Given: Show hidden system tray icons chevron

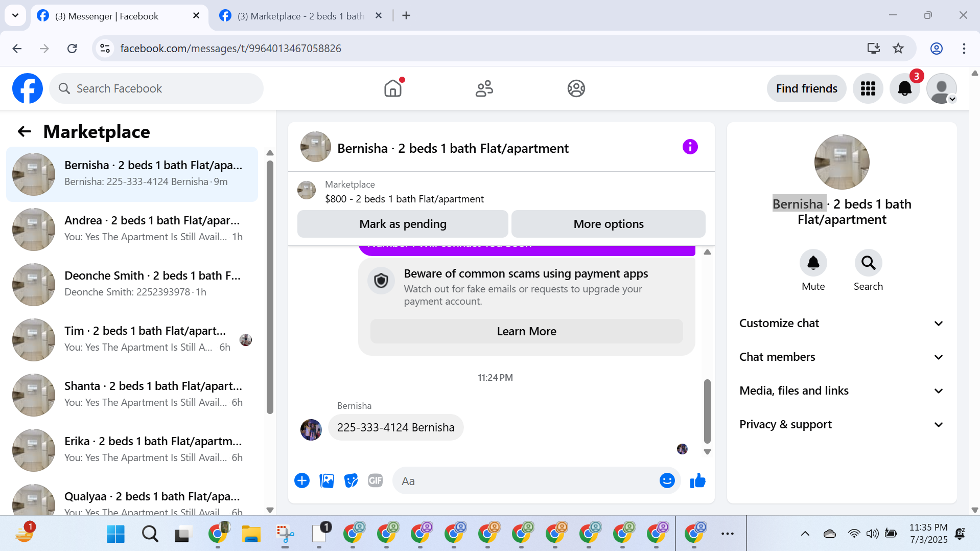Looking at the screenshot, I should point(805,534).
